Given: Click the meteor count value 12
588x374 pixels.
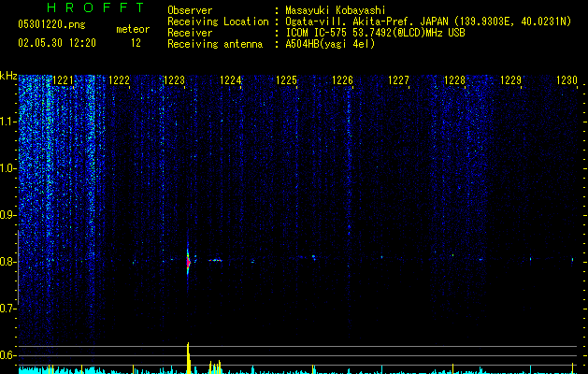Looking at the screenshot, I should pyautogui.click(x=136, y=43).
